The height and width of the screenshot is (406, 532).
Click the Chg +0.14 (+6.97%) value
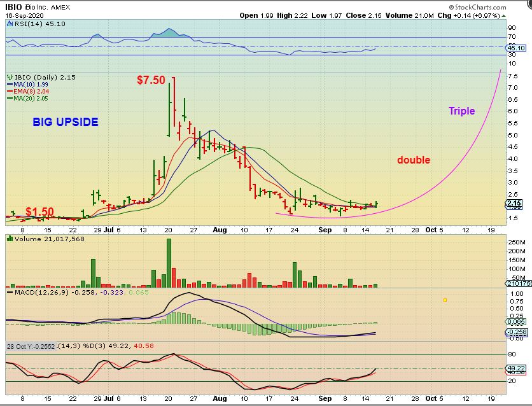click(468, 16)
